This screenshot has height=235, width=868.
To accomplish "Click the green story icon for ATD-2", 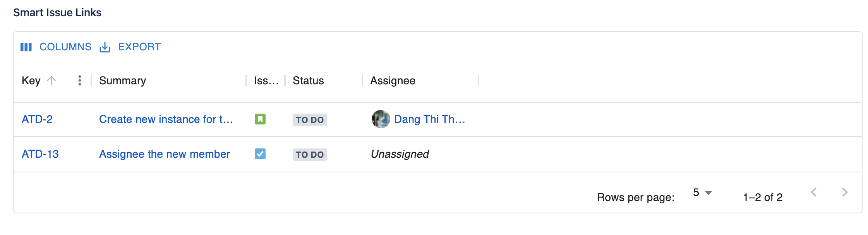I will [260, 119].
